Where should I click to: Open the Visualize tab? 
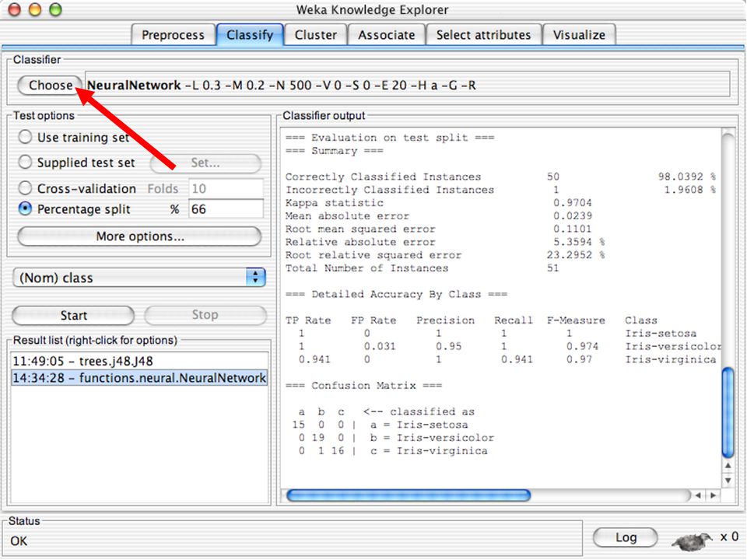coord(579,35)
